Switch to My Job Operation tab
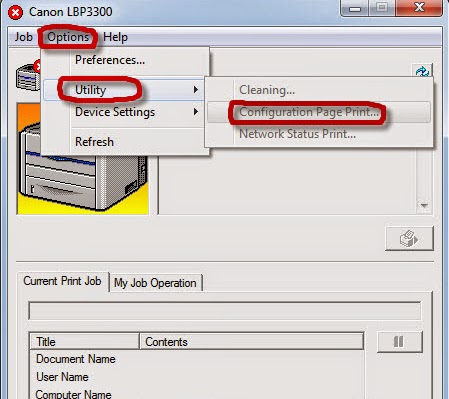The width and height of the screenshot is (449, 399). [155, 283]
